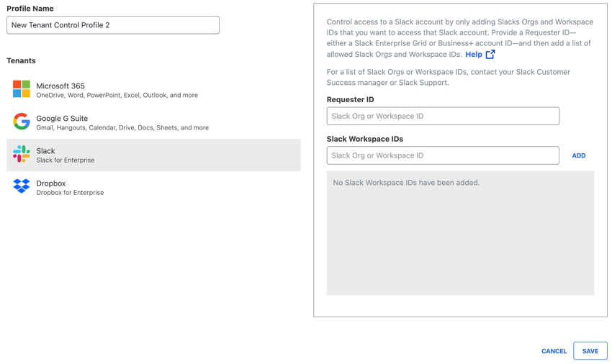Click the SAVE button
Image resolution: width=612 pixels, height=364 pixels.
[590, 351]
